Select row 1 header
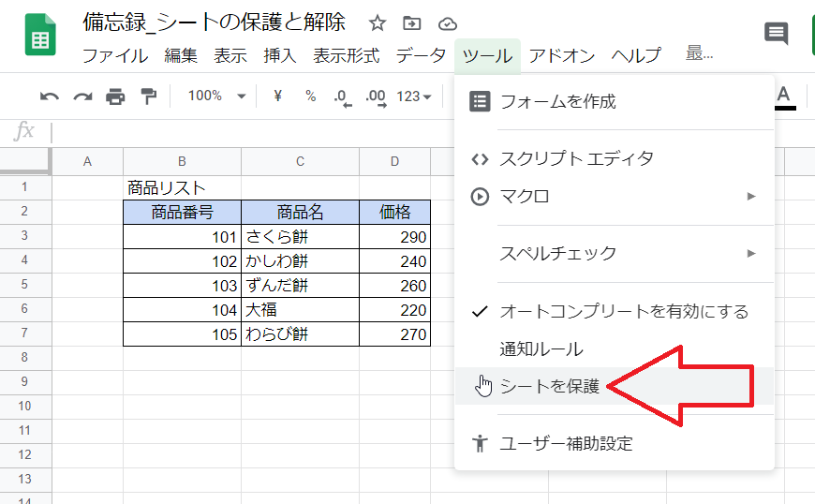Screen dimensions: 815x504 tap(24, 187)
